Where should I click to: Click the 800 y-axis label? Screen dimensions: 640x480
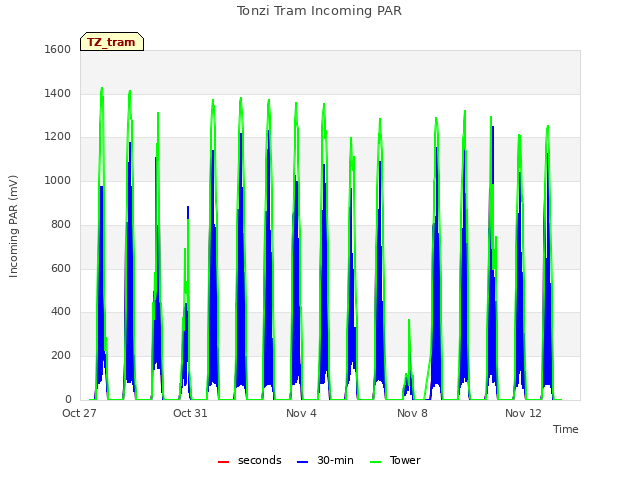click(x=61, y=224)
